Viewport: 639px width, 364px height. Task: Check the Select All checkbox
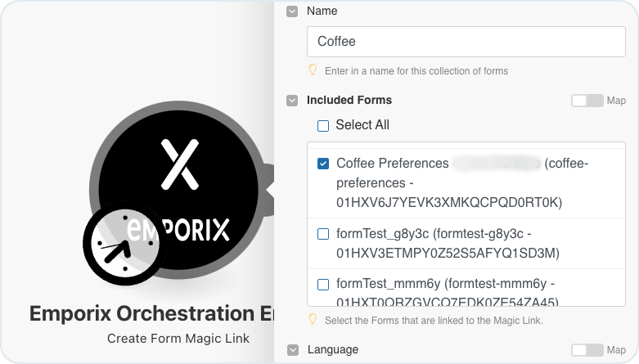323,126
